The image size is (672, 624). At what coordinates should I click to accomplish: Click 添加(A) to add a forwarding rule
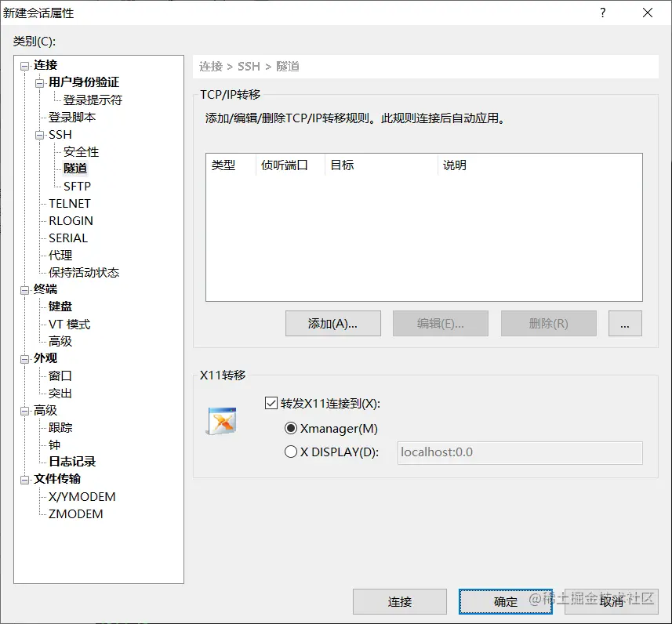coord(332,323)
